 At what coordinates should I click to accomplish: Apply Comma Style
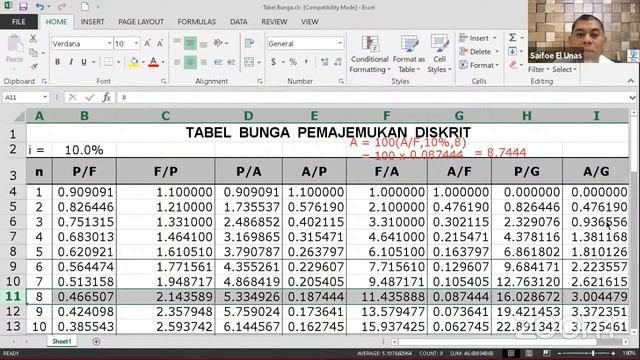point(306,62)
